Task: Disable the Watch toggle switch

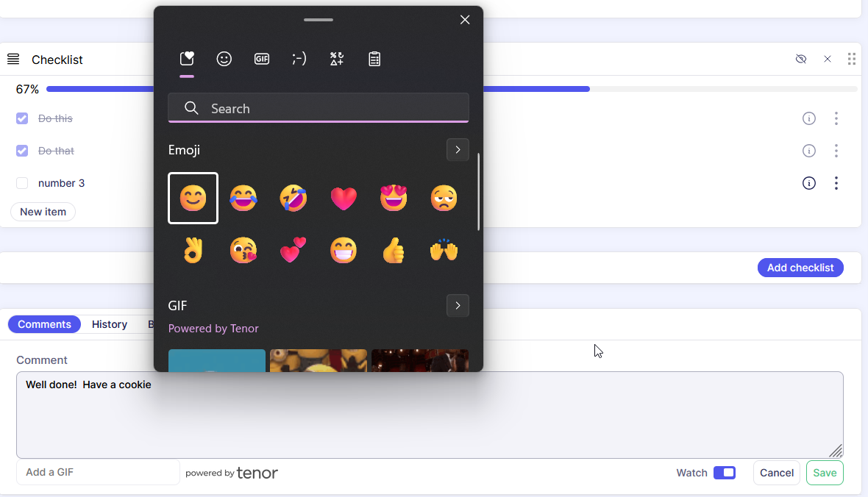Action: 724,473
